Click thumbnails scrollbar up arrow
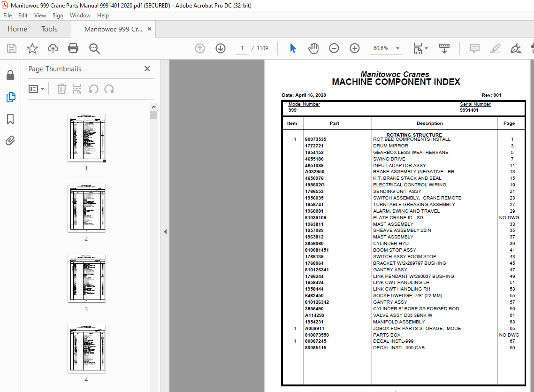Screen dimensions: 534x392 click(x=153, y=107)
